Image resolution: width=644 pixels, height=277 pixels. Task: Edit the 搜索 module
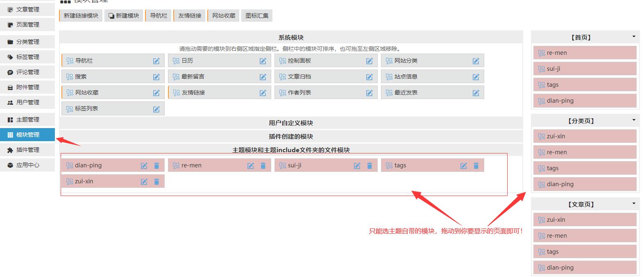156,77
